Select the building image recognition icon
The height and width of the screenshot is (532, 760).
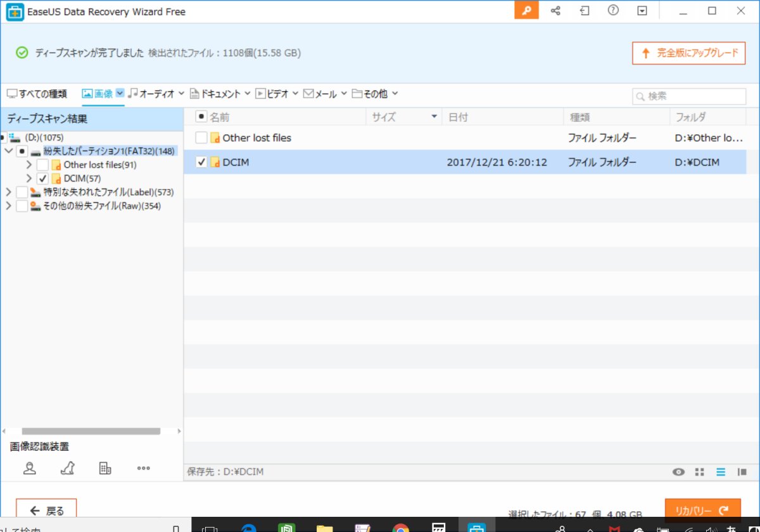coord(105,468)
